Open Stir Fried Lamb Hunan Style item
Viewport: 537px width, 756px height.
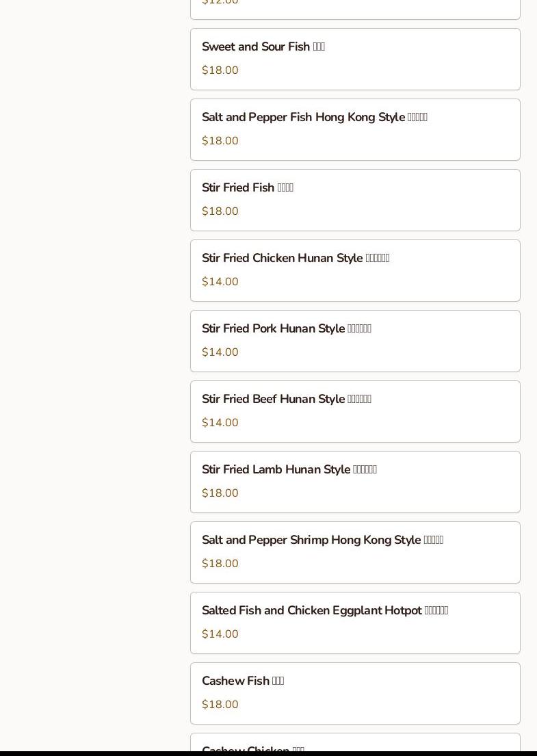point(289,470)
